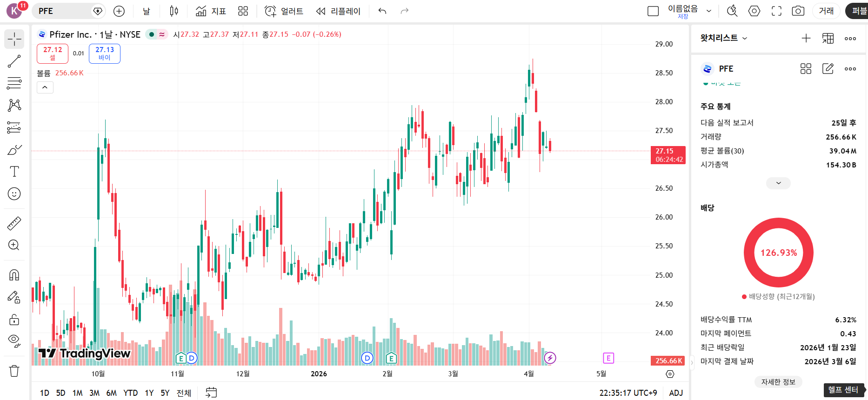The width and height of the screenshot is (868, 400).
Task: Select the brush drawing tool
Action: (x=14, y=150)
